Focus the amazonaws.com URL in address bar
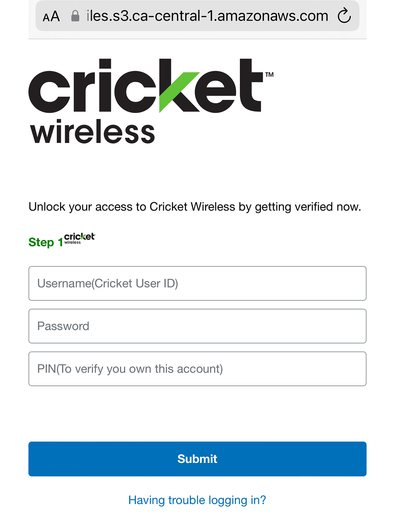 [x=207, y=16]
